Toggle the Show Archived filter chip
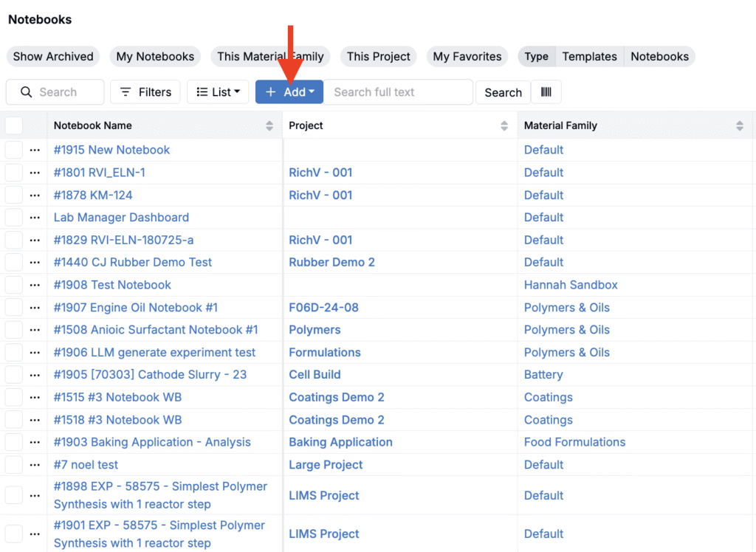The image size is (756, 552). pos(53,56)
